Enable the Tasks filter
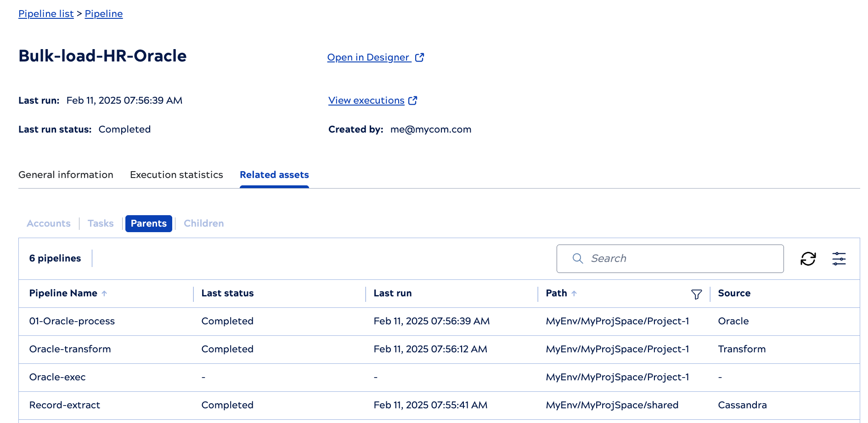Viewport: 868px width, 423px height. coord(100,223)
